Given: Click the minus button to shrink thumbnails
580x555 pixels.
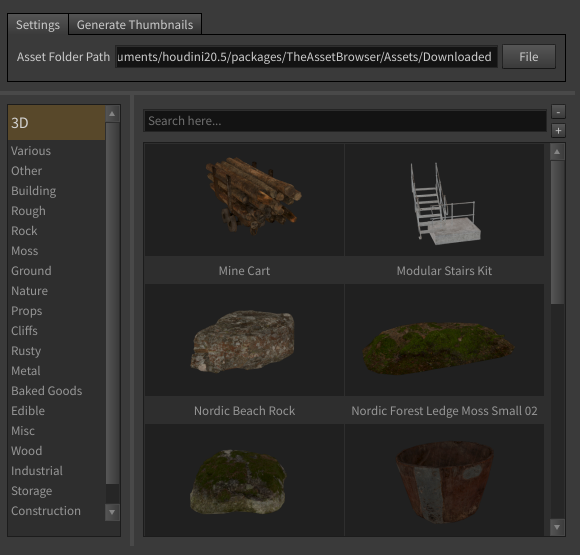Looking at the screenshot, I should pyautogui.click(x=558, y=111).
